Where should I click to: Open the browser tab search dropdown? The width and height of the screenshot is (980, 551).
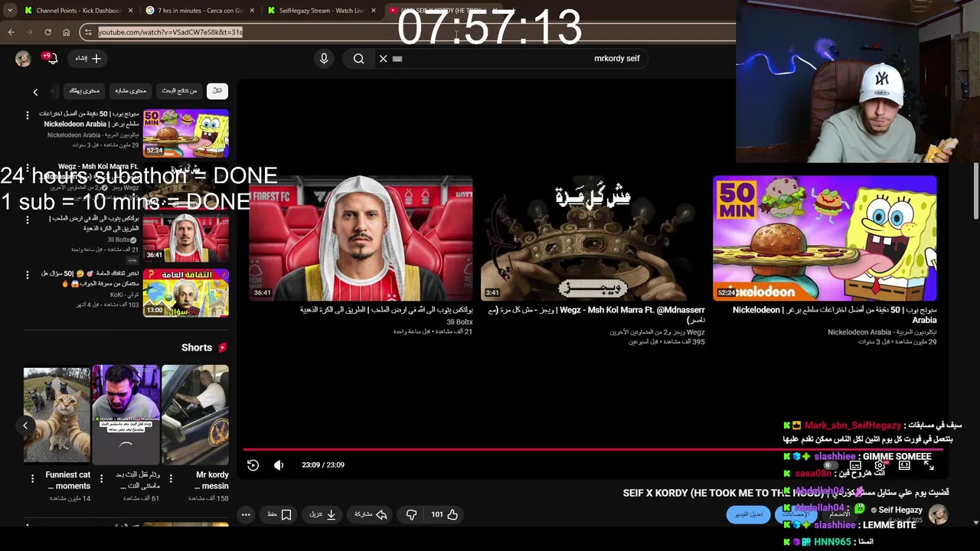[10, 11]
